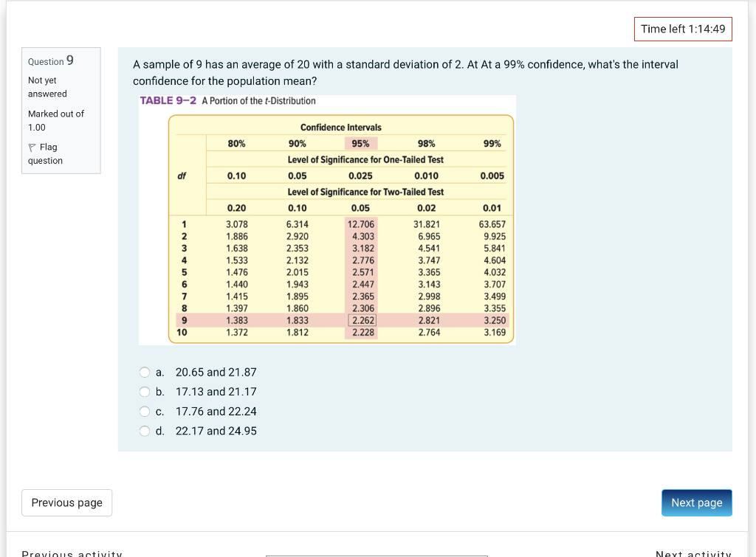Image resolution: width=756 pixels, height=557 pixels.
Task: Click the 99% confidence column header
Action: (492, 144)
